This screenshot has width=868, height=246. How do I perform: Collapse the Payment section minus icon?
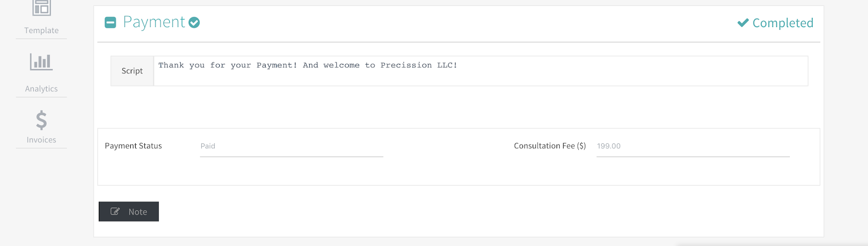(110, 22)
